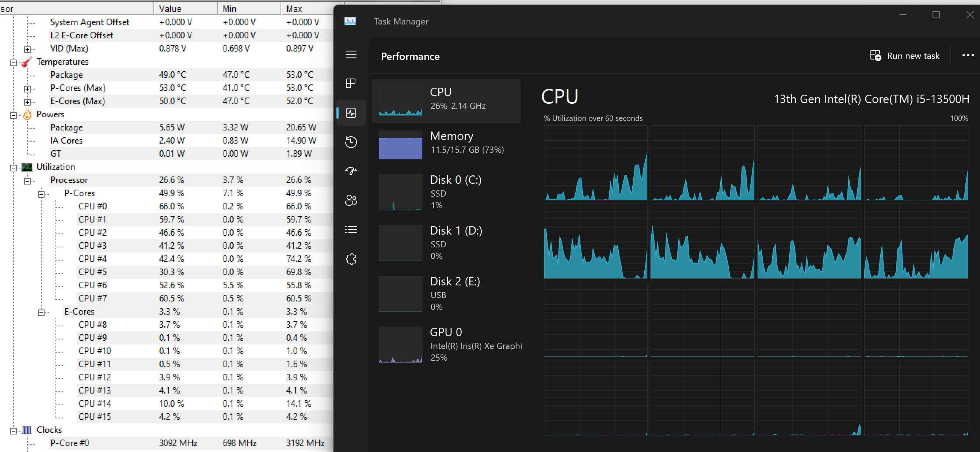Select Disk 1 (D:) performance entry
The height and width of the screenshot is (452, 980).
(446, 243)
